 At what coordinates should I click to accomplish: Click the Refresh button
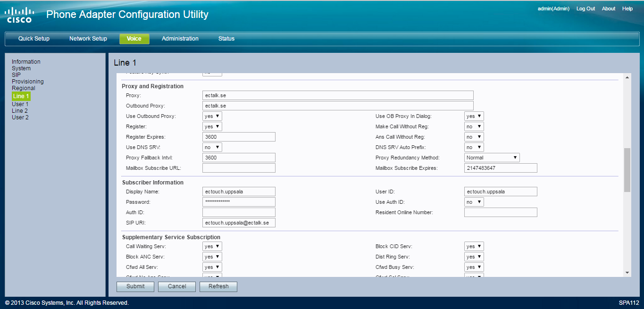point(218,286)
